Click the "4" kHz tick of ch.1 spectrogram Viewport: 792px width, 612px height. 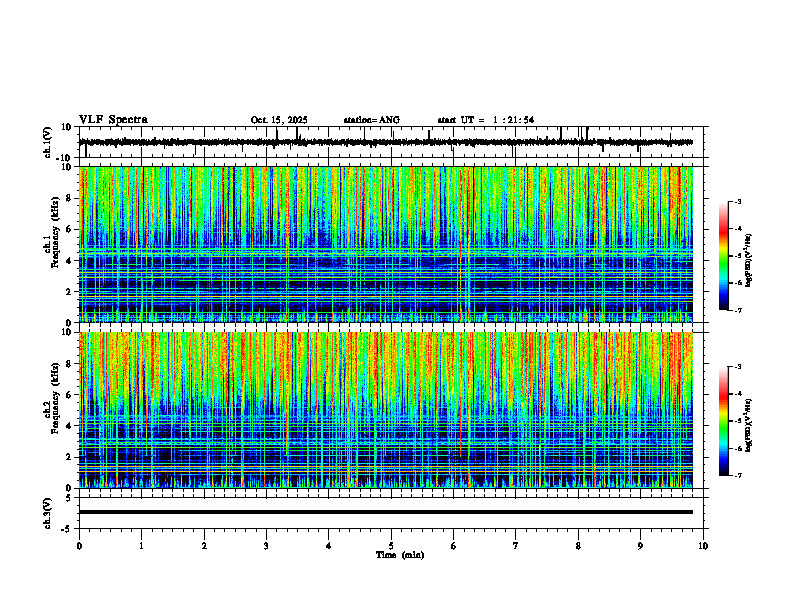(x=69, y=261)
